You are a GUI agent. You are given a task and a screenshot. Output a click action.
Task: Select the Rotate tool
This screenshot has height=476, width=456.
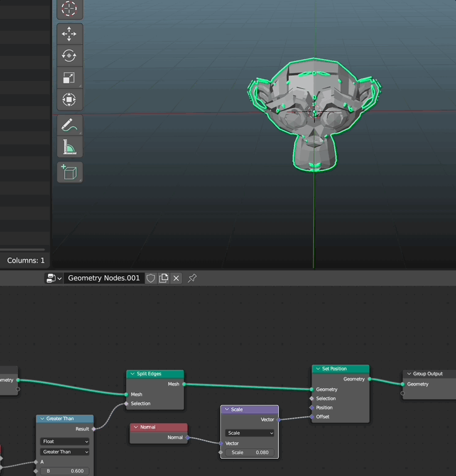[70, 56]
